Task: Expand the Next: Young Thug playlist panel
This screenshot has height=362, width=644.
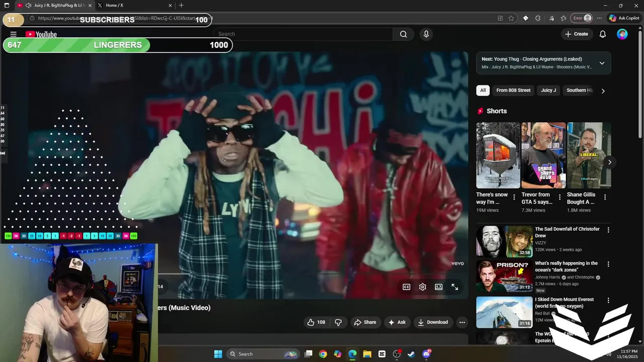Action: pyautogui.click(x=602, y=63)
